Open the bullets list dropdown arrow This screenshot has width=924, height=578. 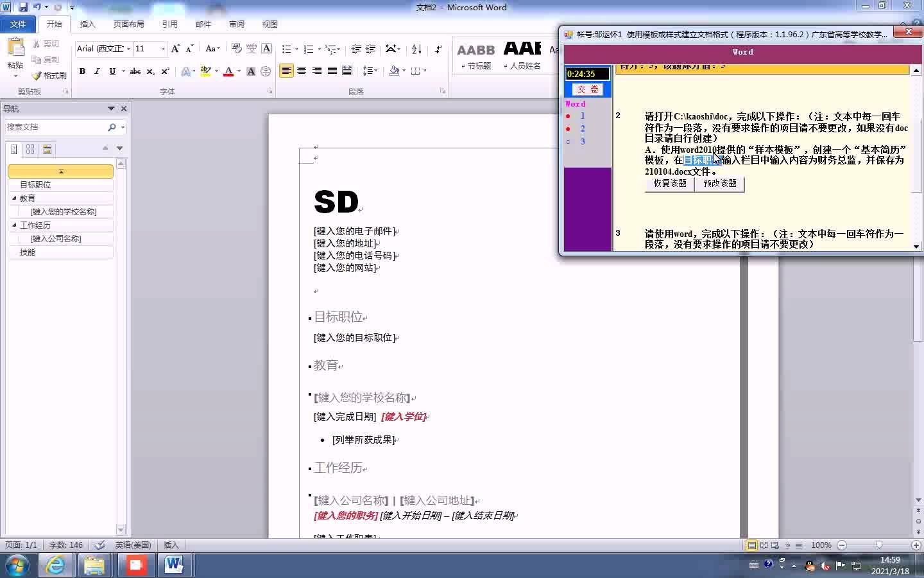[x=296, y=49]
